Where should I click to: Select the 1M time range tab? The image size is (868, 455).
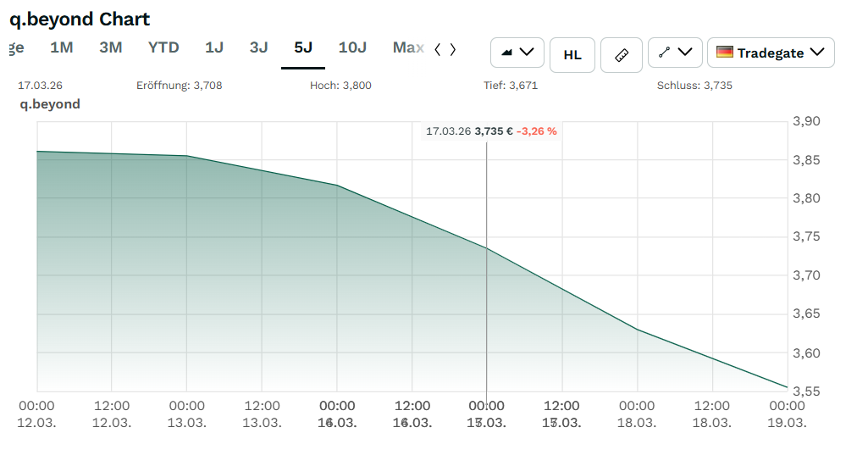(62, 47)
